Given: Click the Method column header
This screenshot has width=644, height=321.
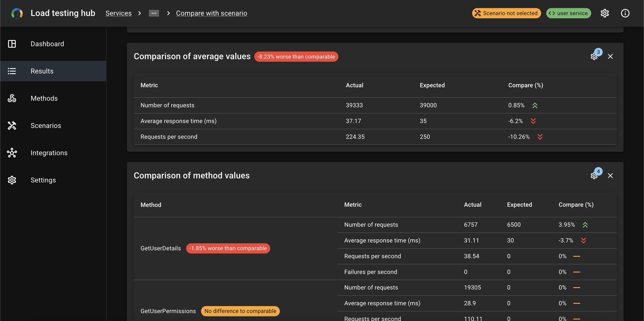Looking at the screenshot, I should tap(151, 205).
